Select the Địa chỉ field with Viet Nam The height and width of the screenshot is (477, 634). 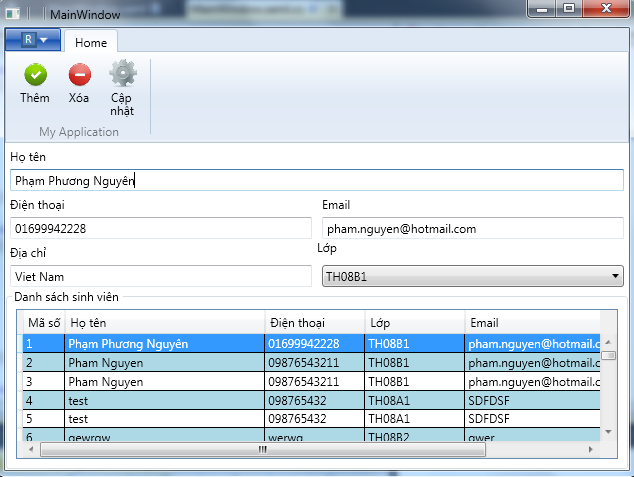(x=161, y=276)
